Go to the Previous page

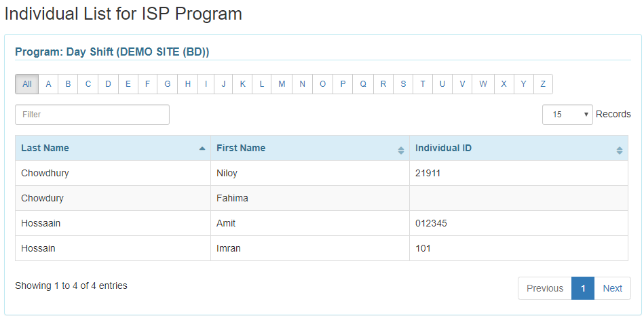(545, 288)
